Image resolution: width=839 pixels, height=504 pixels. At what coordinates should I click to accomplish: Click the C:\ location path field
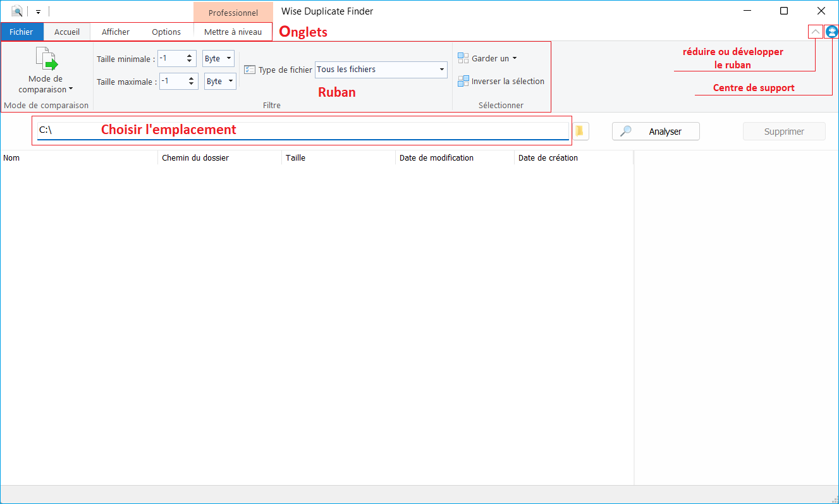pos(303,130)
